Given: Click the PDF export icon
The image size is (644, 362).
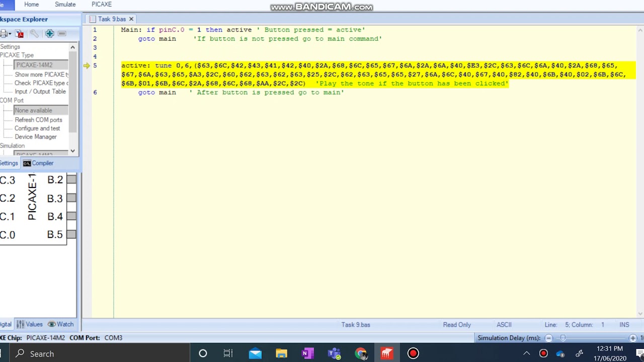Looking at the screenshot, I should 20,34.
